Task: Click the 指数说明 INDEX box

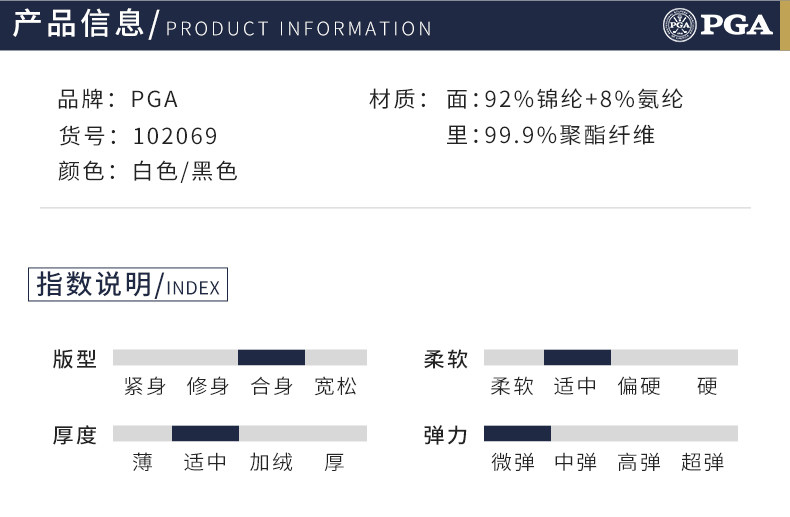Action: coord(127,285)
